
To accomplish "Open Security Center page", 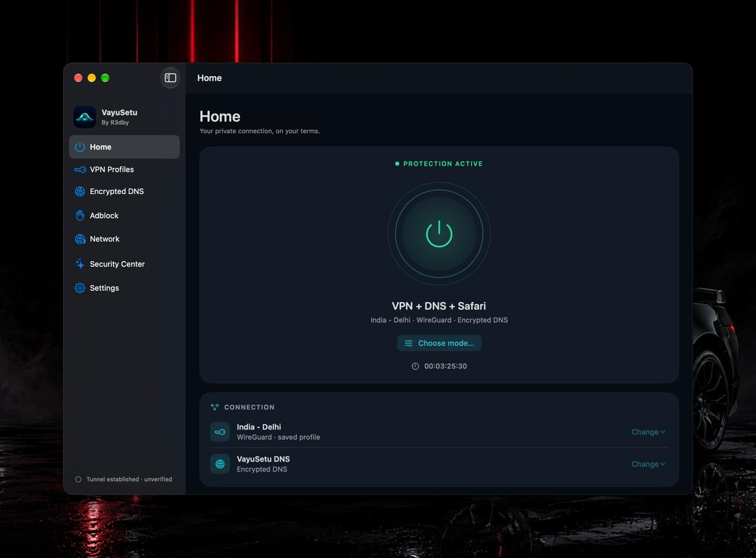I will (x=124, y=264).
